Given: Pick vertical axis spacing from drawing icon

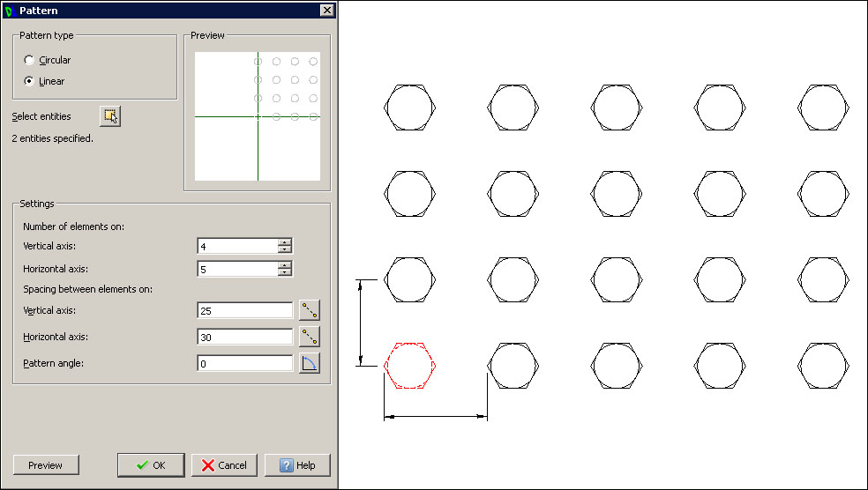Looking at the screenshot, I should (310, 310).
